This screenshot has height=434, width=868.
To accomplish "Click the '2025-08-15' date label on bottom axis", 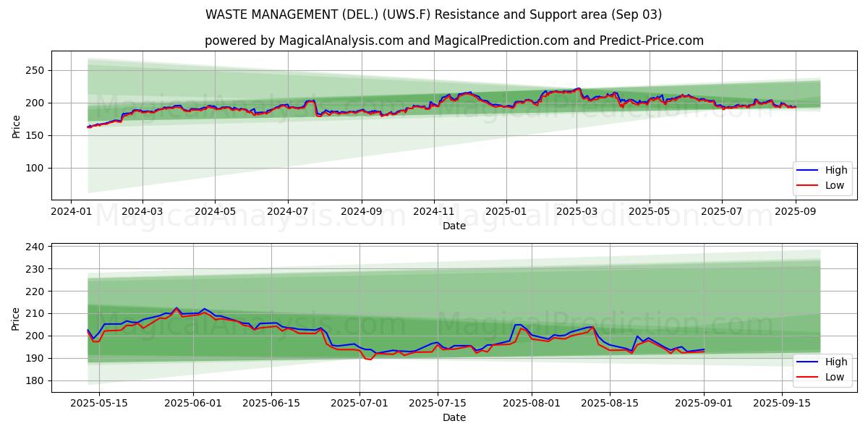I will [x=610, y=404].
